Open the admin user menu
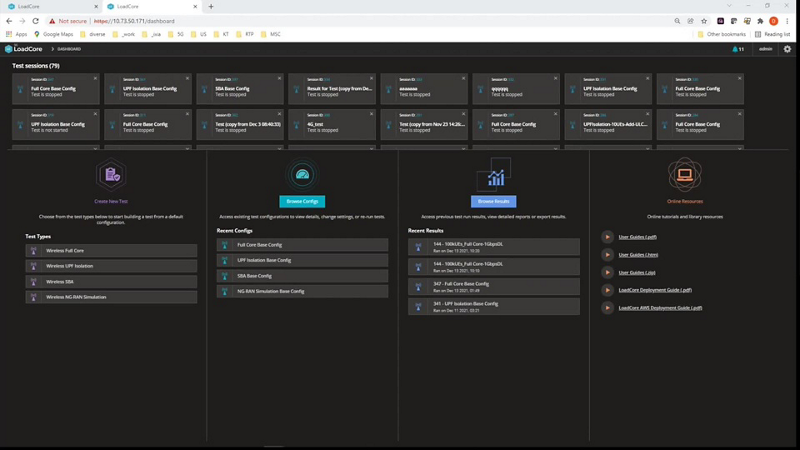800x450 pixels. click(765, 49)
